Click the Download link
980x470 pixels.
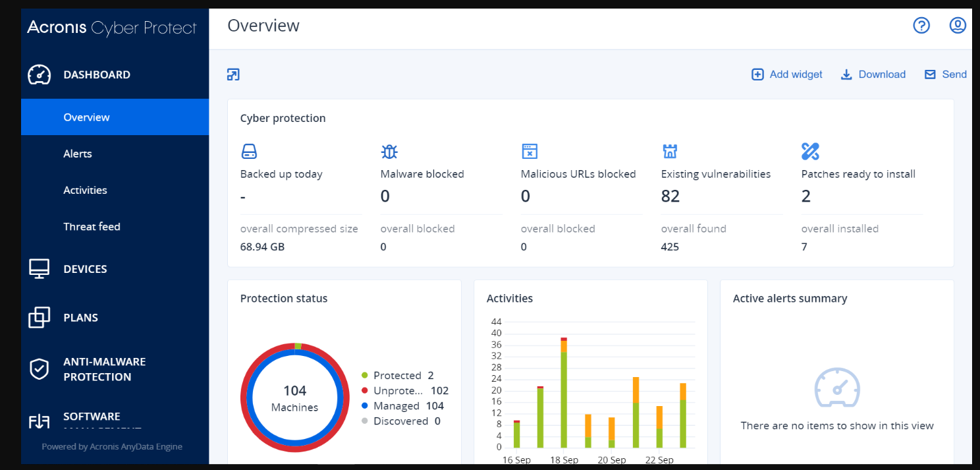click(x=873, y=74)
